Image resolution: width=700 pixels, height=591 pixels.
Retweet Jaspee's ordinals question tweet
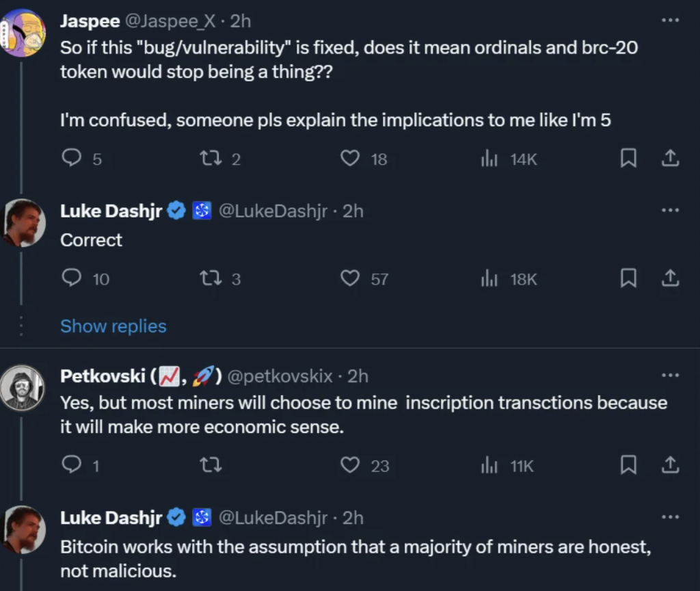(x=211, y=158)
